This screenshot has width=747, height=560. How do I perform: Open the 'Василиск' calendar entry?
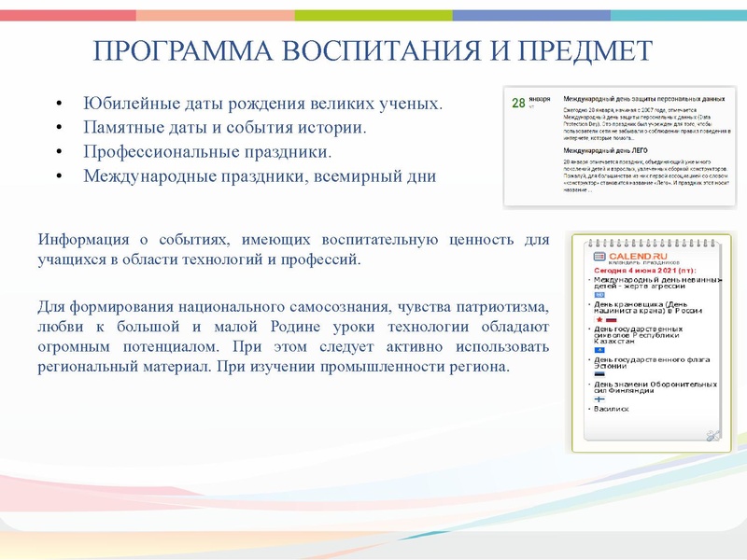pyautogui.click(x=612, y=411)
